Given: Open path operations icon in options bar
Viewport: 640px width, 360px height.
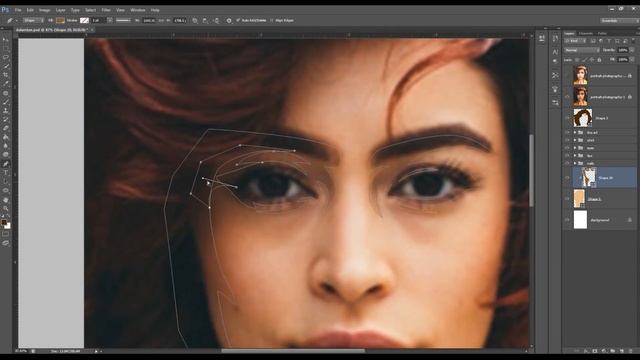Looking at the screenshot, I should click(195, 20).
